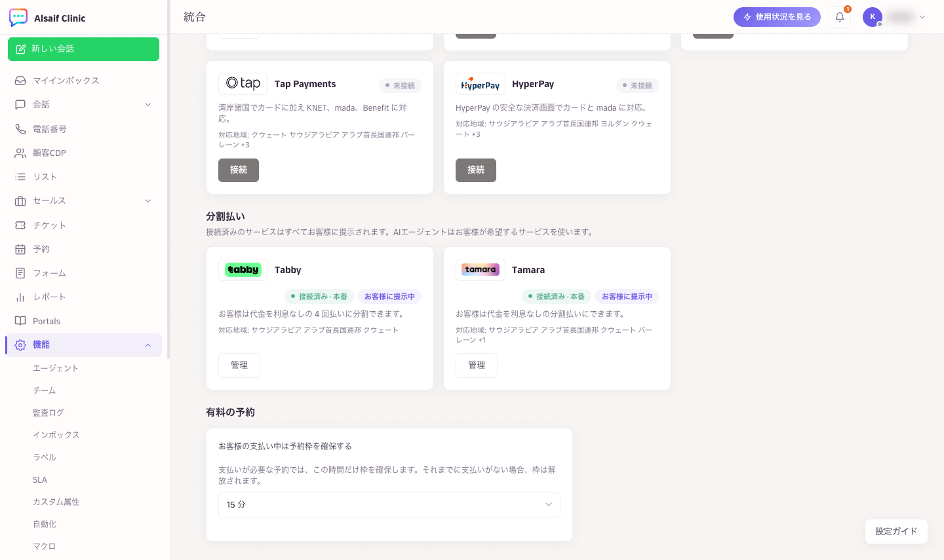The height and width of the screenshot is (560, 944).
Task: Go to インボックス settings
Action: (x=56, y=435)
